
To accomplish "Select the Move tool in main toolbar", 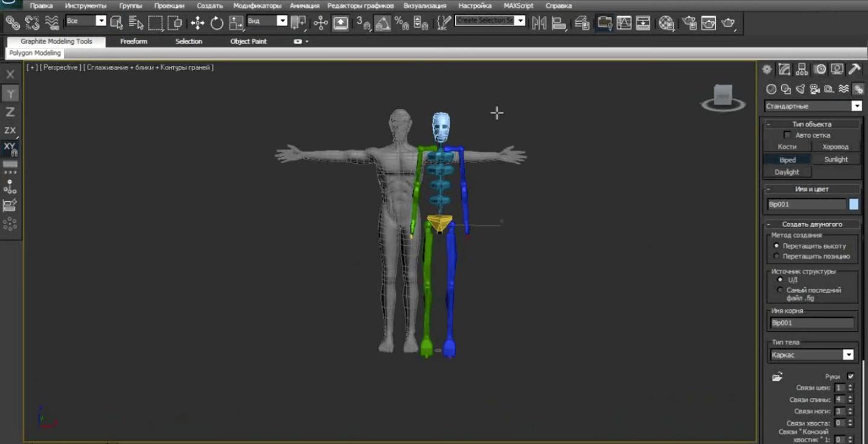I will tap(197, 24).
